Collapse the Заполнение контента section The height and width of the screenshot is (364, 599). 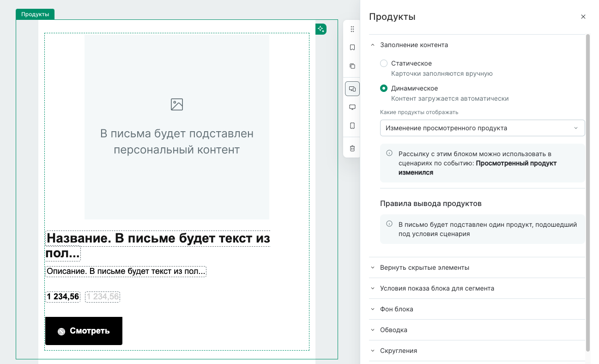pos(477,45)
